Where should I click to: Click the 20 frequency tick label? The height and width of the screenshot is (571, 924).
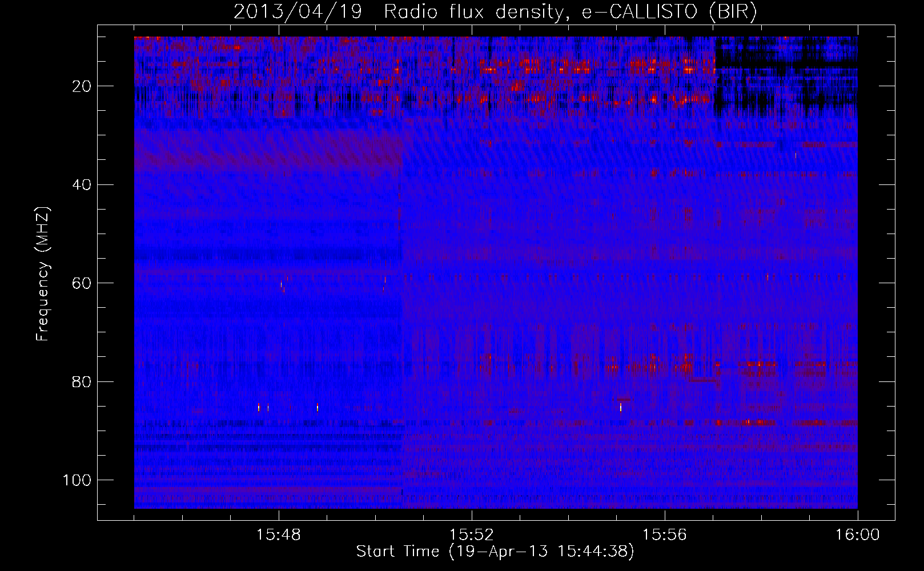pyautogui.click(x=82, y=86)
